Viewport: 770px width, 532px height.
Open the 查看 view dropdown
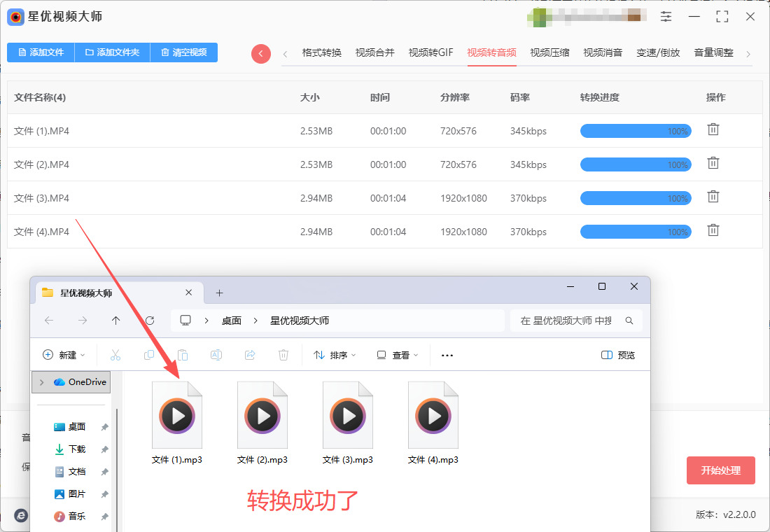[397, 355]
